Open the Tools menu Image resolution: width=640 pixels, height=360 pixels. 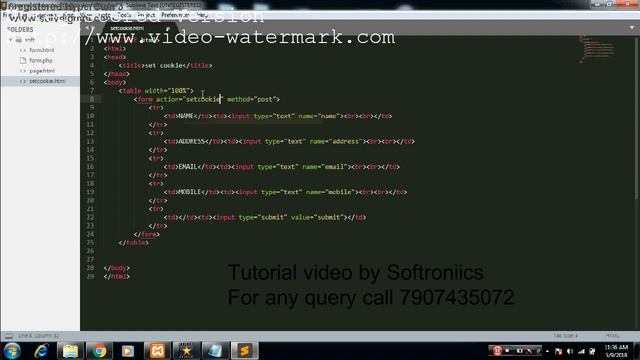[x=125, y=15]
